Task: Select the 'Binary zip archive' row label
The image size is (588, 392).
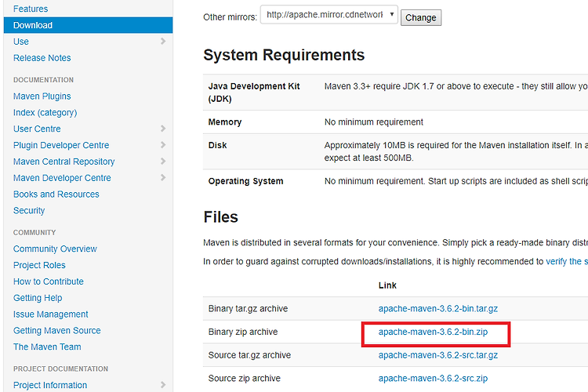Action: [x=243, y=332]
